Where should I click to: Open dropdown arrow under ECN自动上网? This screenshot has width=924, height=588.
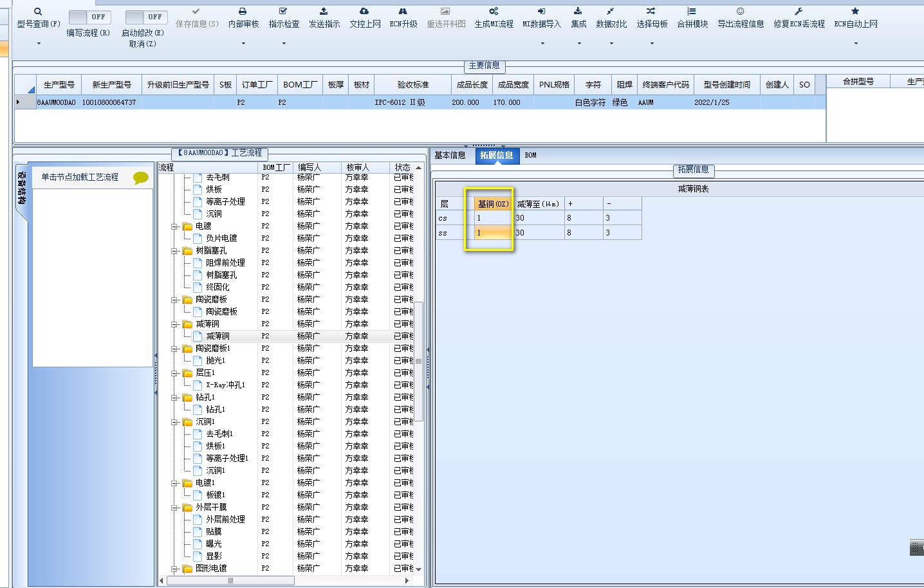click(856, 44)
